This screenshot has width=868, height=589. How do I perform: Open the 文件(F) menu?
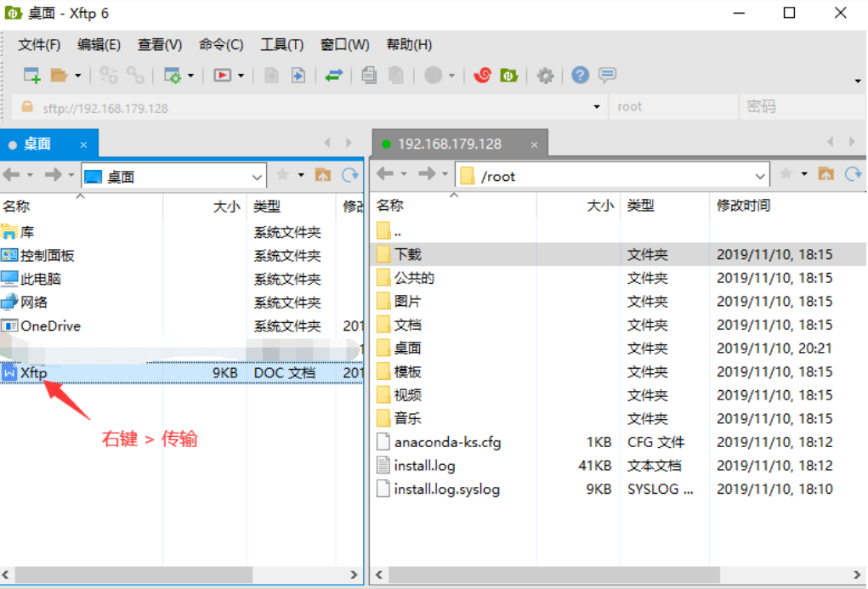39,44
